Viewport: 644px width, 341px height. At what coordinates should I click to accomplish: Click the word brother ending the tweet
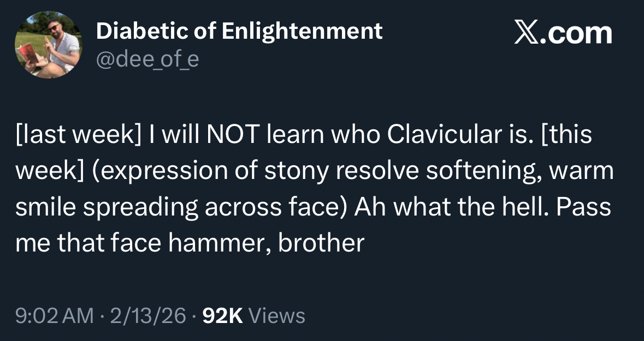point(321,243)
